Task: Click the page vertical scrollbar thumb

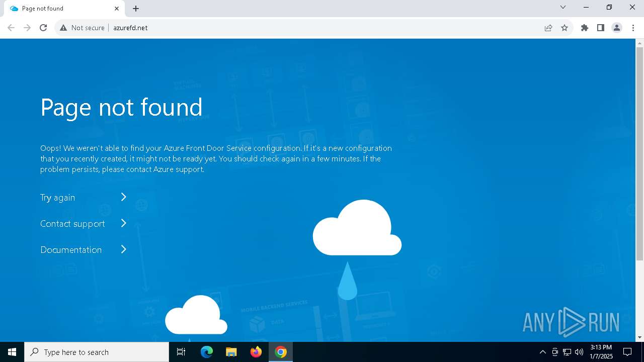Action: (x=639, y=153)
